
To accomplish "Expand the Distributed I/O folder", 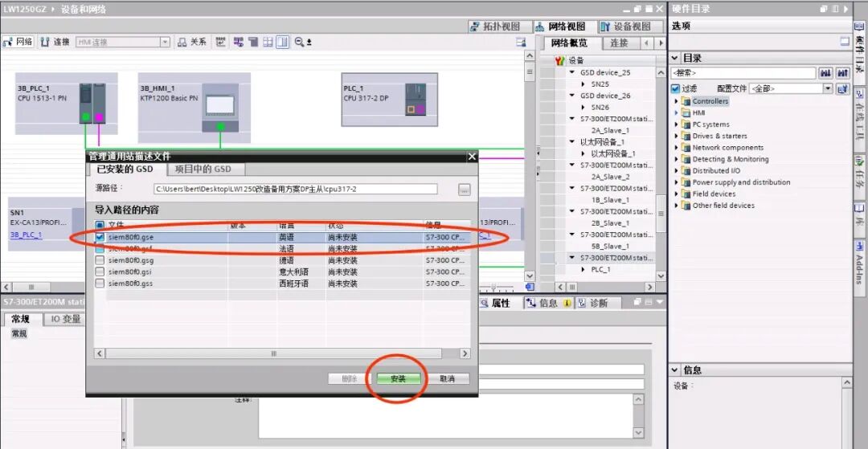I will pos(676,171).
